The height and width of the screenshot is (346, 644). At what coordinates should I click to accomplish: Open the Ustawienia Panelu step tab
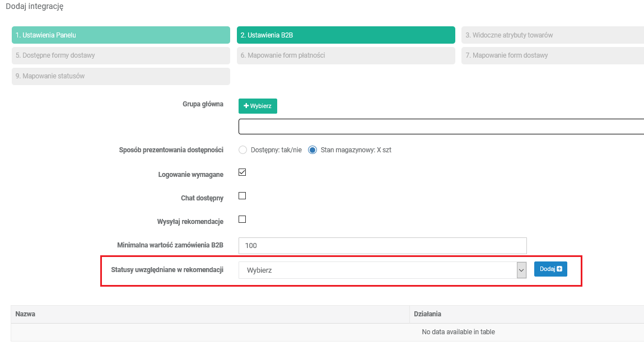coord(120,35)
